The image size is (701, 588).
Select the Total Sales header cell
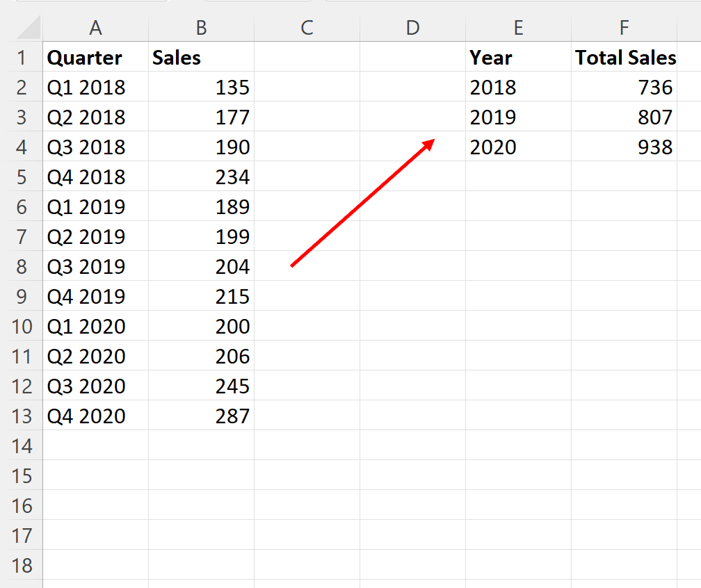(624, 58)
